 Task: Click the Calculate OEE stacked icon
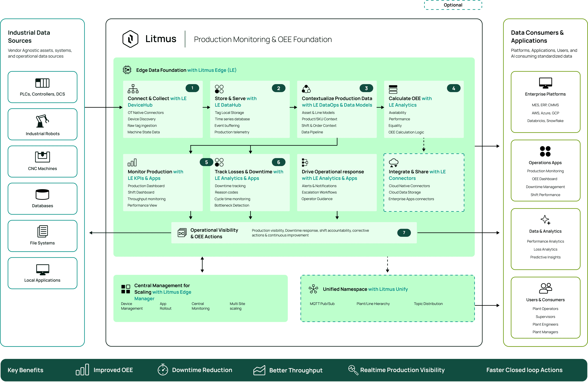point(393,89)
